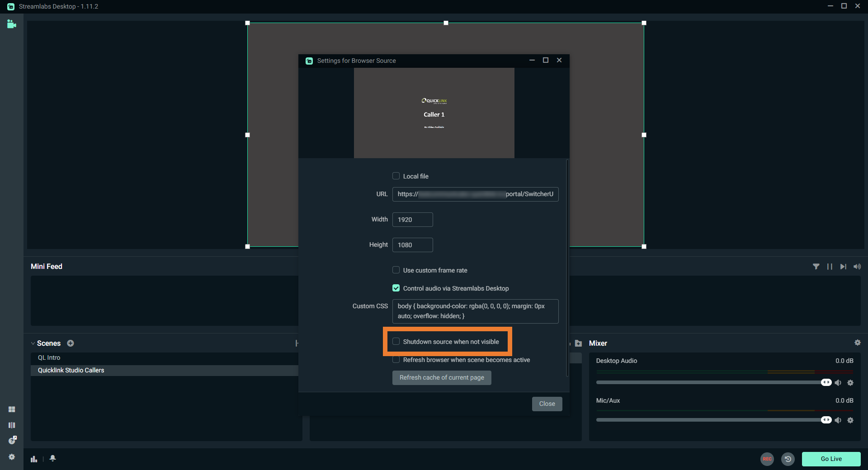The image size is (868, 470).
Task: Click the Mini Feed heading
Action: [x=47, y=267]
